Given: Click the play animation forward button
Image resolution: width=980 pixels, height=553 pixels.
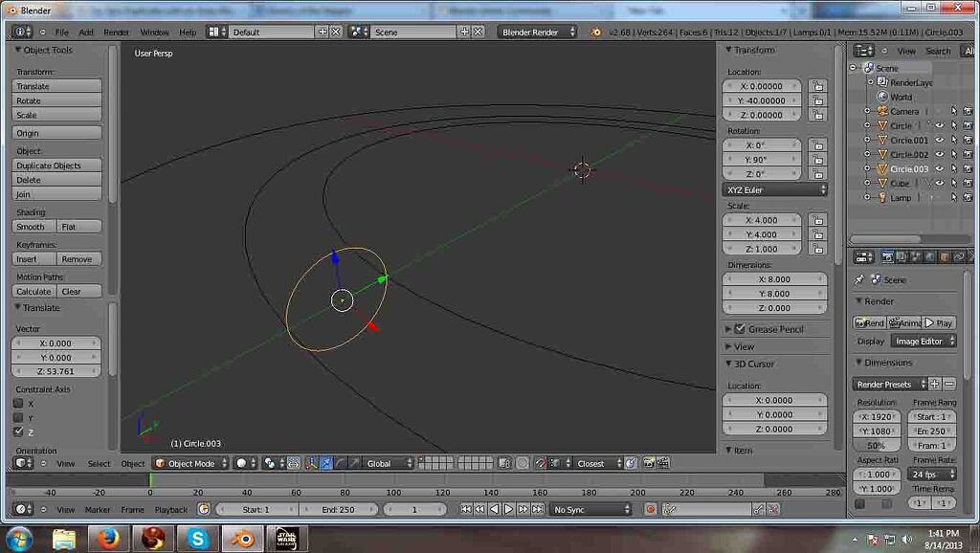Looking at the screenshot, I should [509, 509].
